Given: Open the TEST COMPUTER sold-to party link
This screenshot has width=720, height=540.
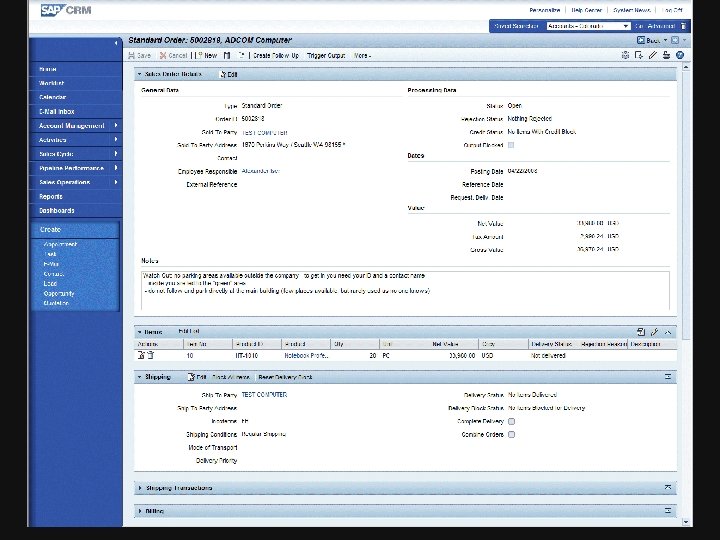Looking at the screenshot, I should tap(264, 132).
